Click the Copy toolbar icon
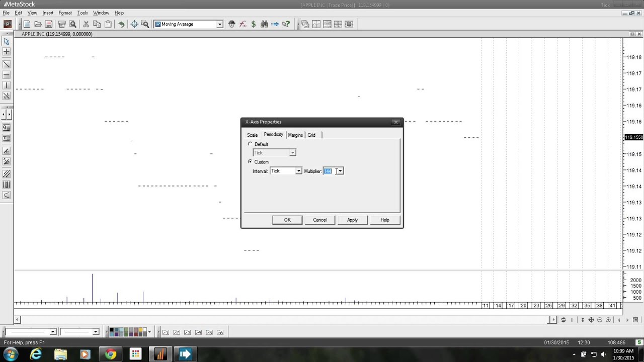644x362 pixels. coord(97,24)
